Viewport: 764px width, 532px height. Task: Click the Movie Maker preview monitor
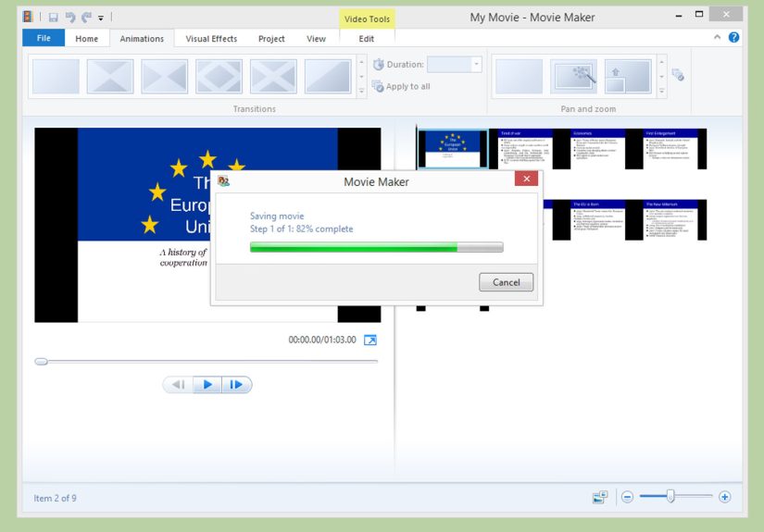(207, 225)
